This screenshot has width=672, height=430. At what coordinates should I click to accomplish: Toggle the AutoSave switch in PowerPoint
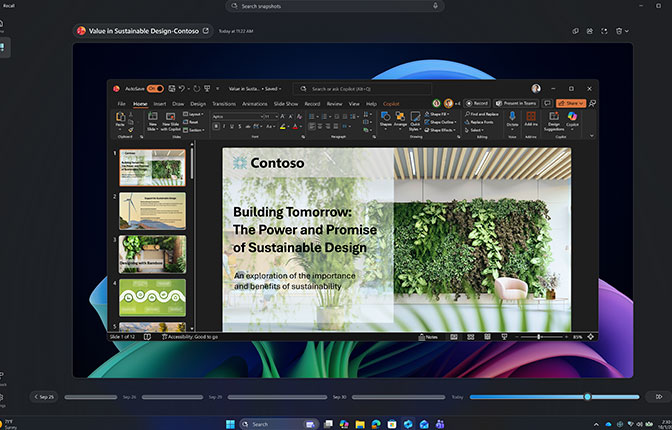click(x=155, y=89)
